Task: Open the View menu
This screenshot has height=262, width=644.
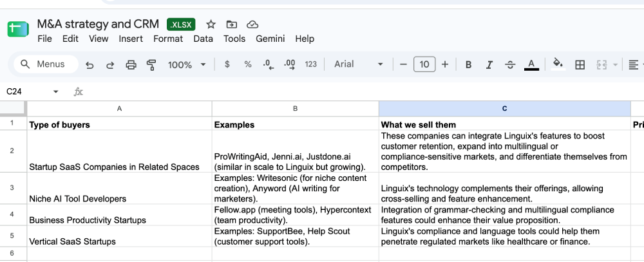Action: click(99, 39)
